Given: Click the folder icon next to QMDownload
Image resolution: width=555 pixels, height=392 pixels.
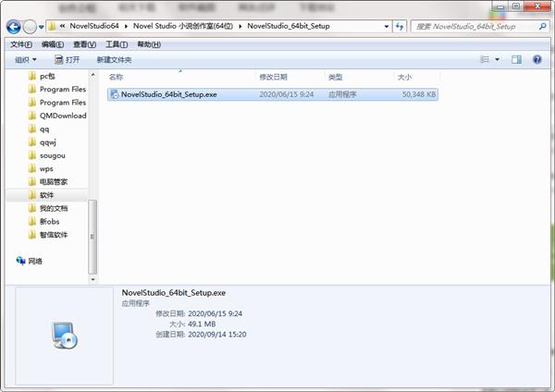Looking at the screenshot, I should pos(32,116).
